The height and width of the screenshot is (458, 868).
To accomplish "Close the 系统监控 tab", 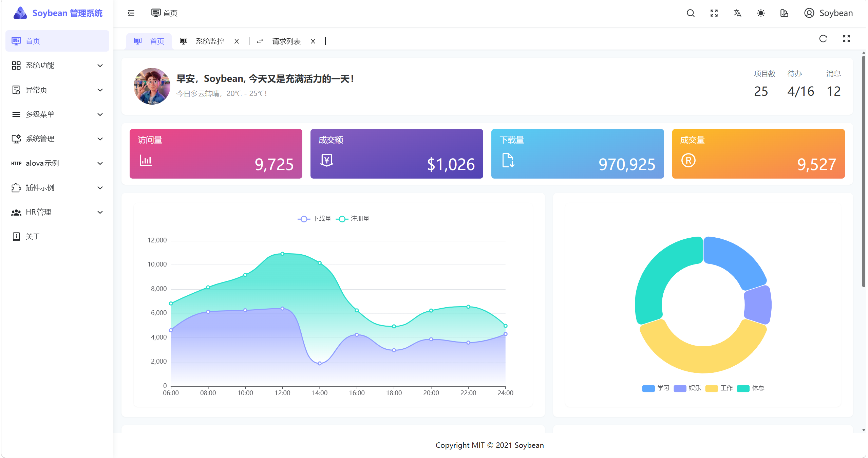I will (x=237, y=41).
